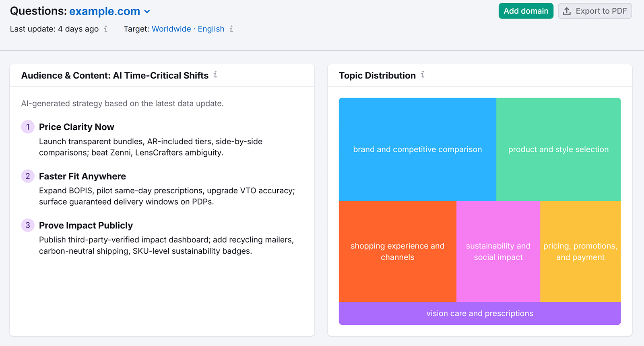Viewport: 644px width, 346px height.
Task: Open the Worldwide target location selector
Action: 171,29
